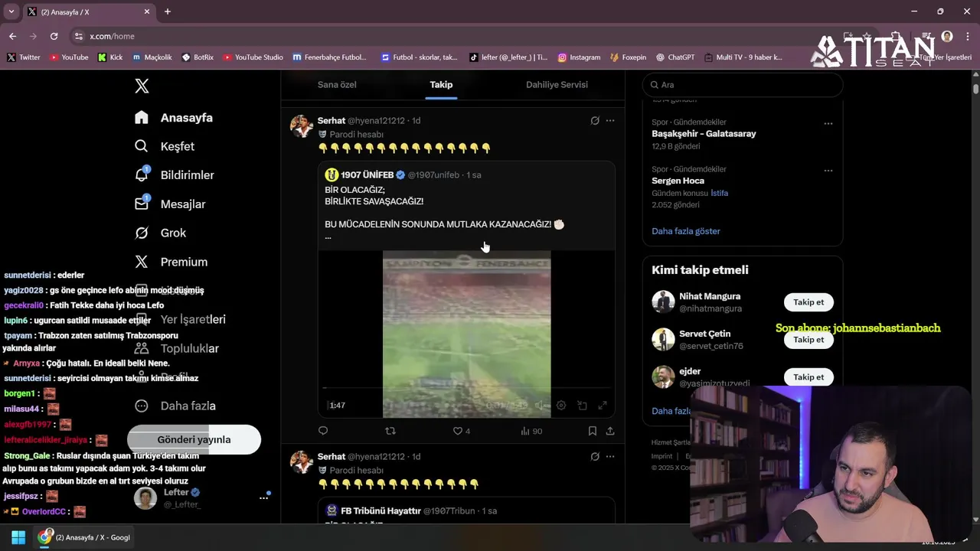Open Nihat Mangura profile
The height and width of the screenshot is (551, 980).
point(710,296)
